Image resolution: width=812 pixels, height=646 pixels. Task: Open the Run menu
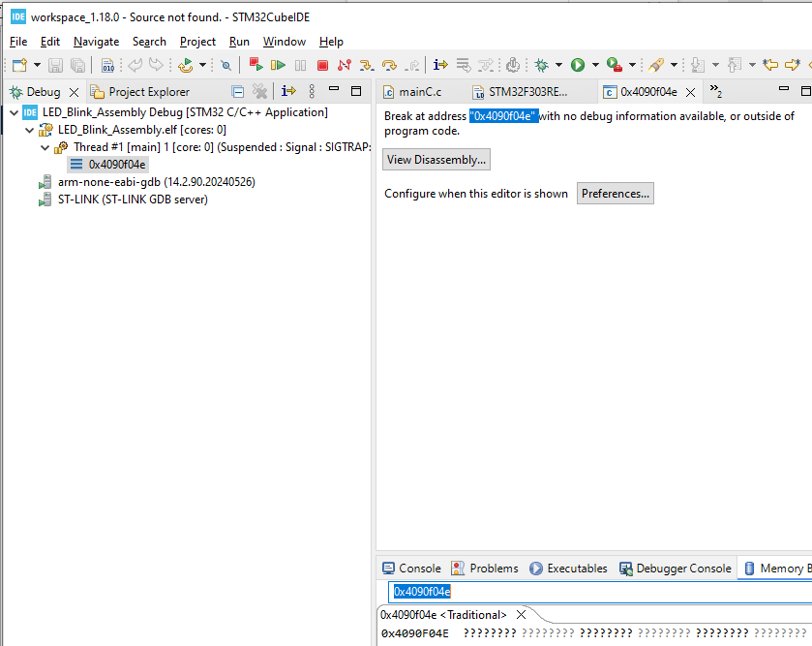(x=239, y=42)
